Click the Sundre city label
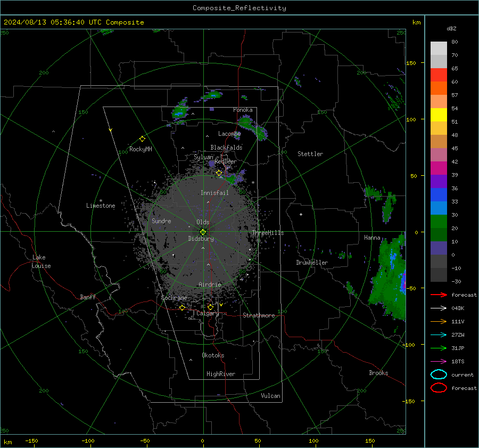Screen dimensions: 479x448 161,221
